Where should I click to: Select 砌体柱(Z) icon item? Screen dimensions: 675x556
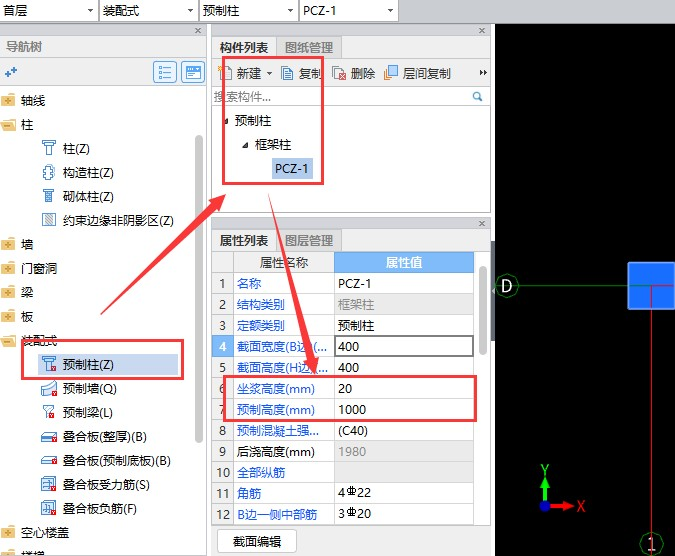pyautogui.click(x=48, y=196)
